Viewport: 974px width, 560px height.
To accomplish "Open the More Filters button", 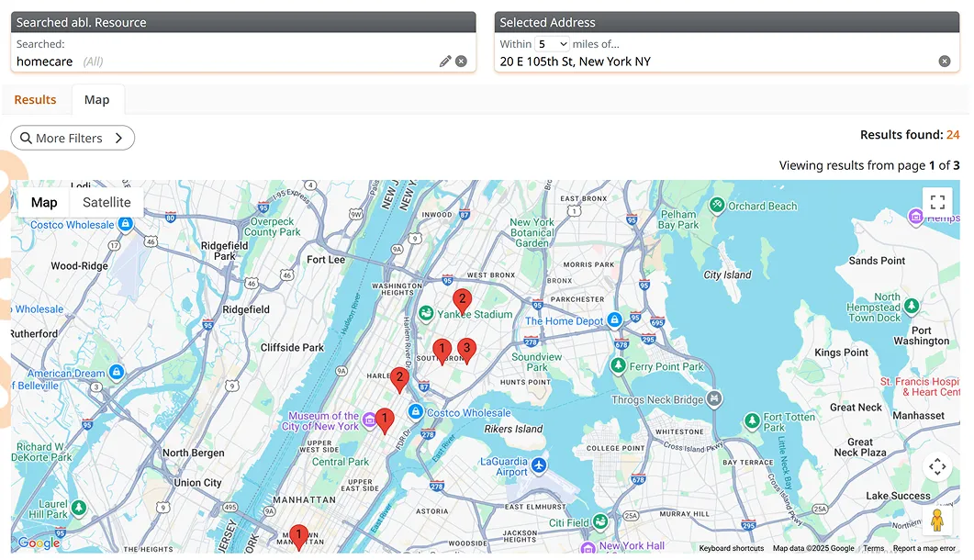I will click(73, 138).
